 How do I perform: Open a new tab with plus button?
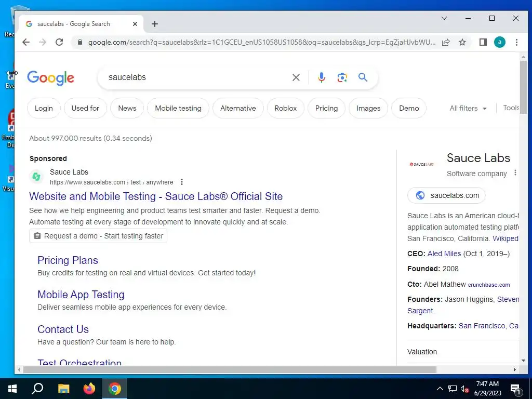point(155,24)
